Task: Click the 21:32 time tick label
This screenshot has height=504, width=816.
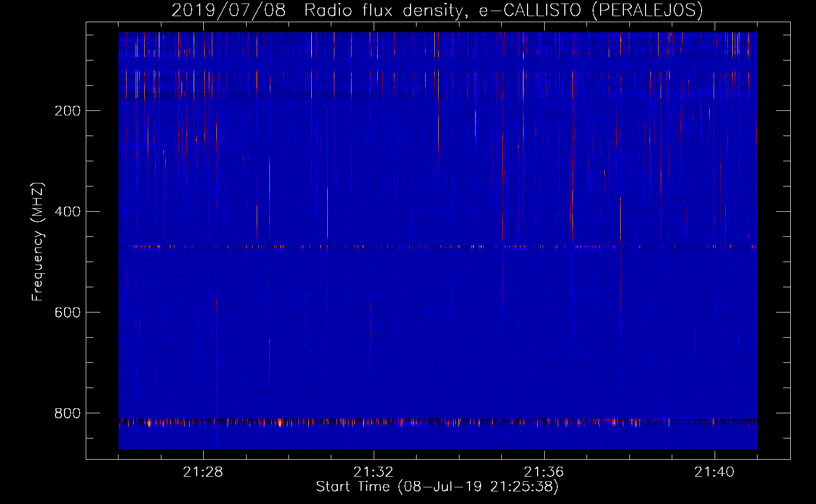Action: click(373, 472)
